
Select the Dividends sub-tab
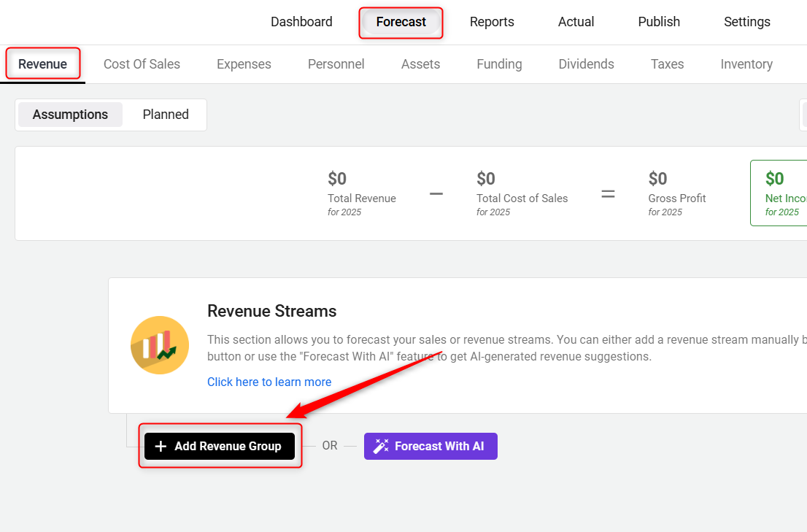pyautogui.click(x=586, y=63)
